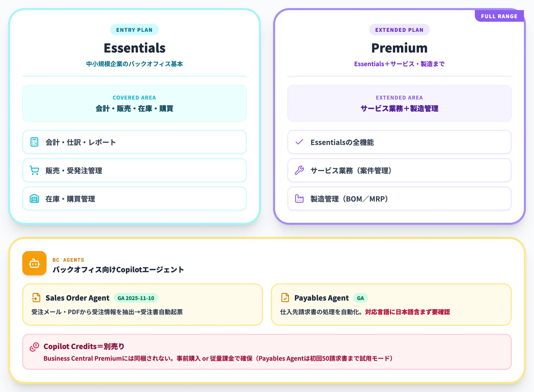Click the calculator icon beside 会計・仕訳・レポート

34,142
